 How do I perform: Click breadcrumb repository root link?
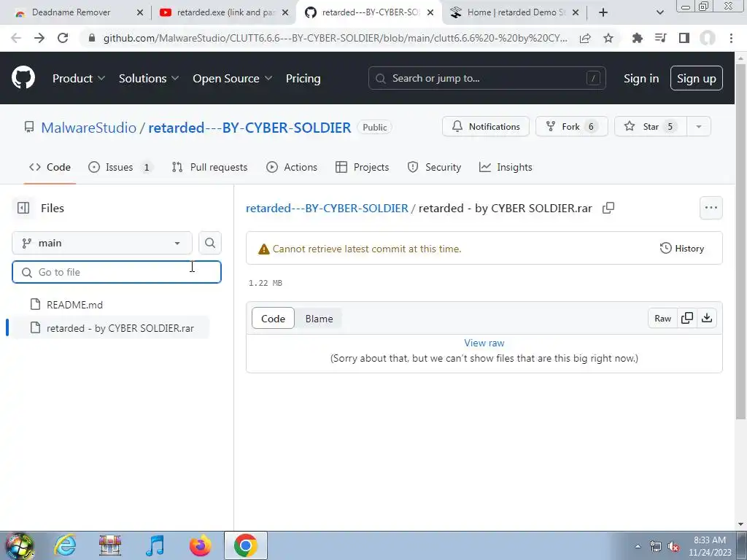(x=327, y=208)
